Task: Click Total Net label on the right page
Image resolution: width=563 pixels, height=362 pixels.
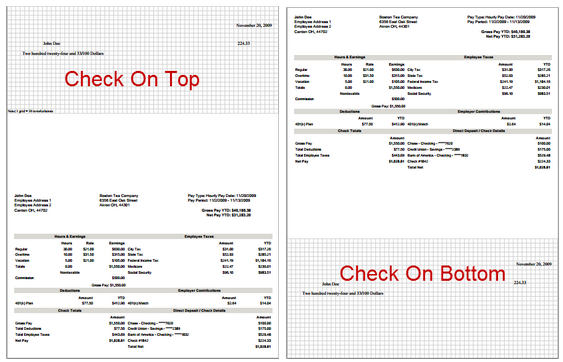Action: pos(415,167)
